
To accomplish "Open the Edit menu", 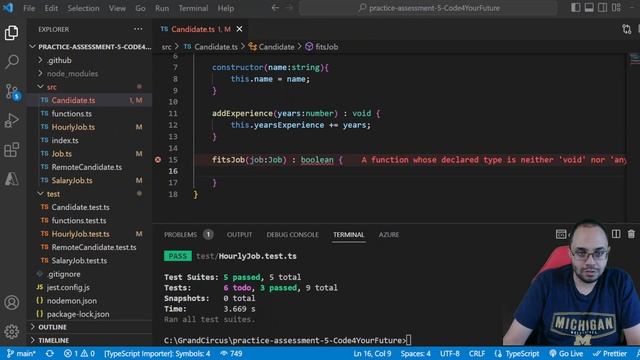I will pos(51,8).
